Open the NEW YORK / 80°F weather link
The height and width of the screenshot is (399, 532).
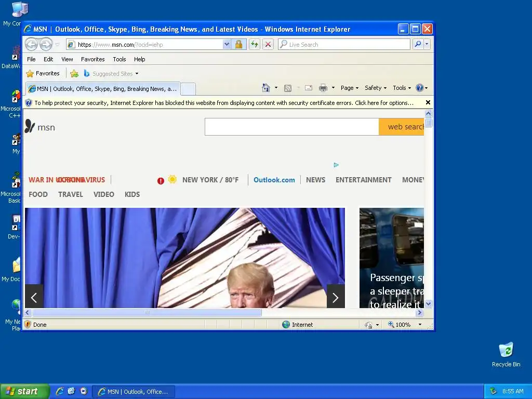pyautogui.click(x=210, y=180)
